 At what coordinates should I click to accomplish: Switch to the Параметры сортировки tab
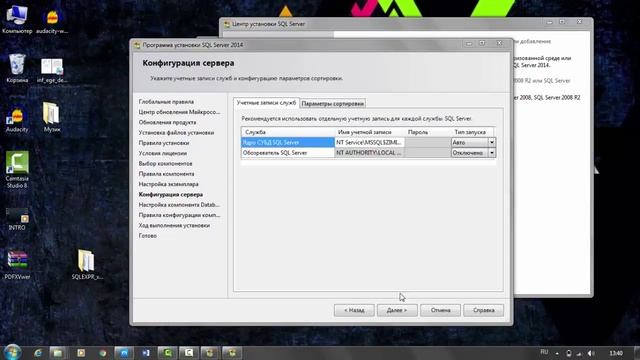(x=333, y=104)
